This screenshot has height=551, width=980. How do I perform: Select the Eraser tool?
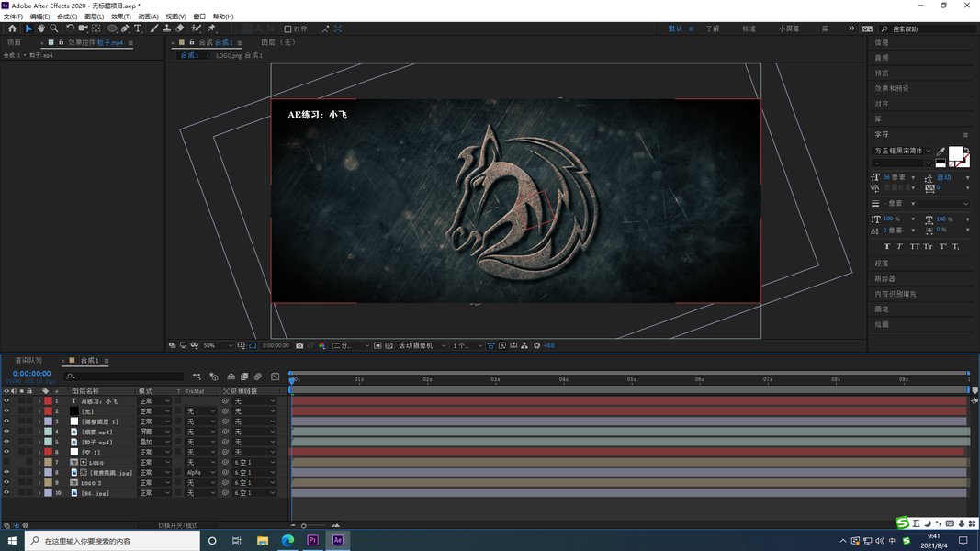180,28
